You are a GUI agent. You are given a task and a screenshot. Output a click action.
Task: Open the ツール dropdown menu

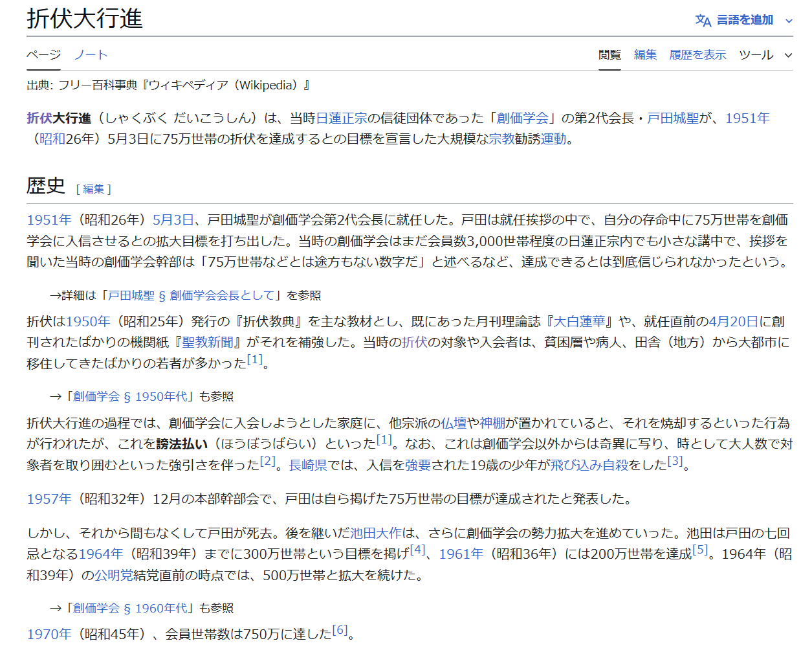pyautogui.click(x=765, y=55)
